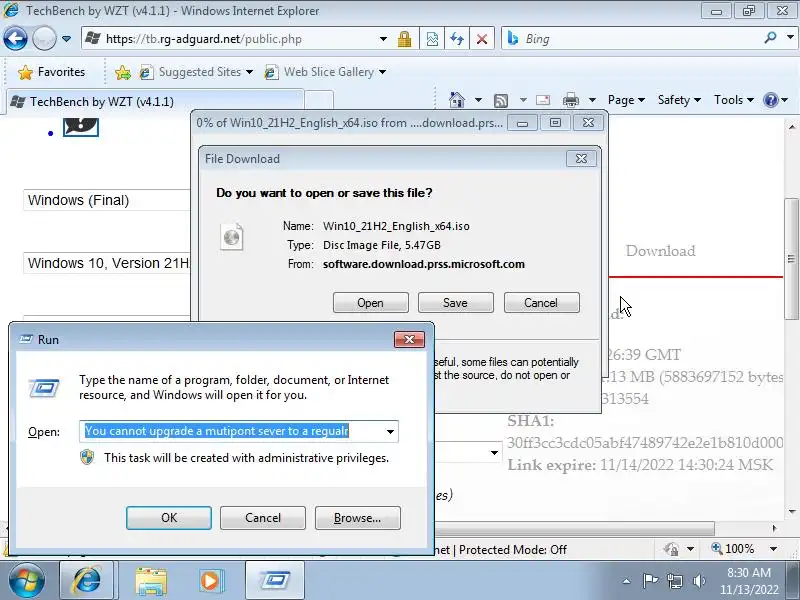Expand the Home icon dropdown arrow
The image size is (800, 600).
pyautogui.click(x=478, y=100)
